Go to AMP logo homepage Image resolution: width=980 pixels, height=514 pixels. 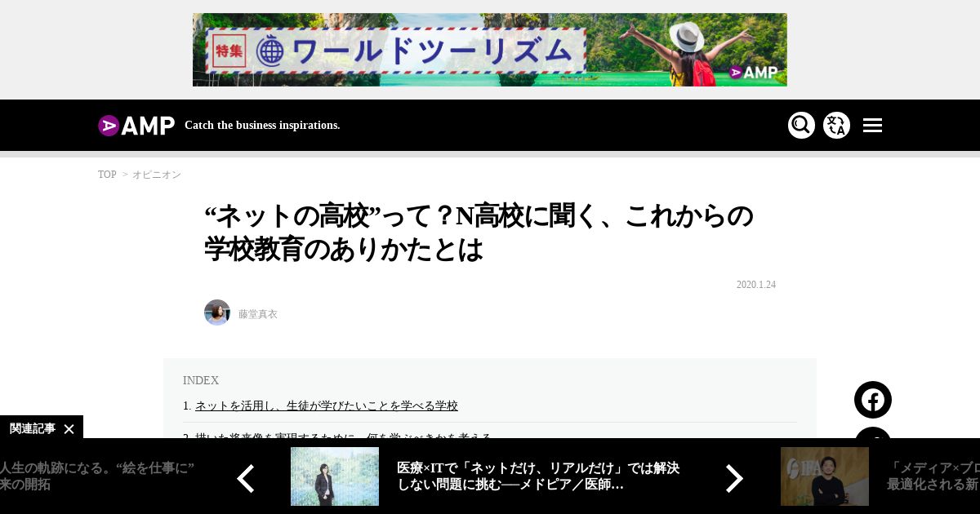(x=136, y=126)
